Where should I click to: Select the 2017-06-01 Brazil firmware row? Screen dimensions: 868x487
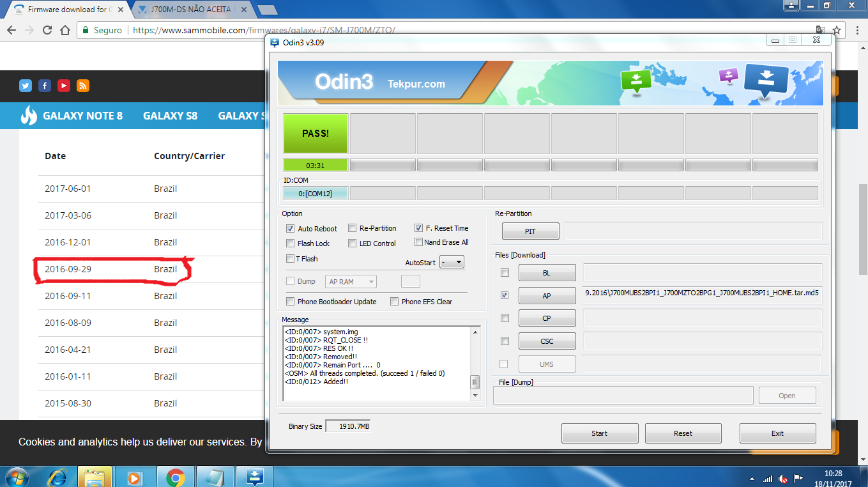point(151,189)
